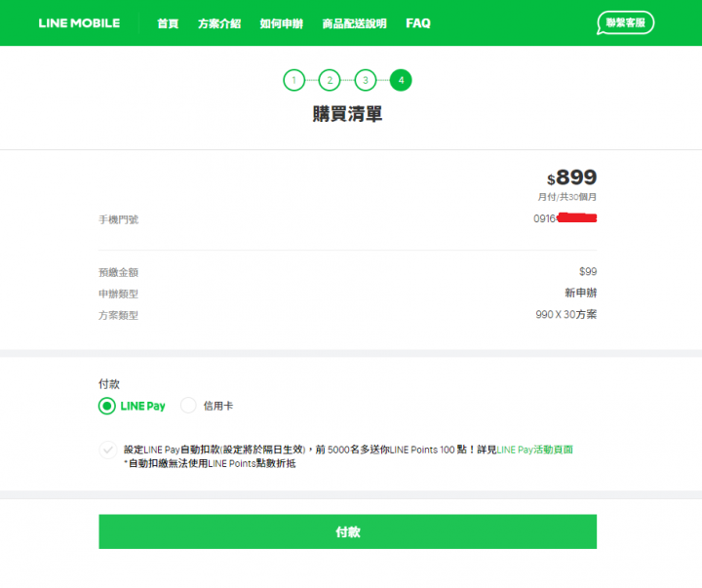Select current step 4 circle
Viewport: 702px width, 588px height.
(x=401, y=80)
